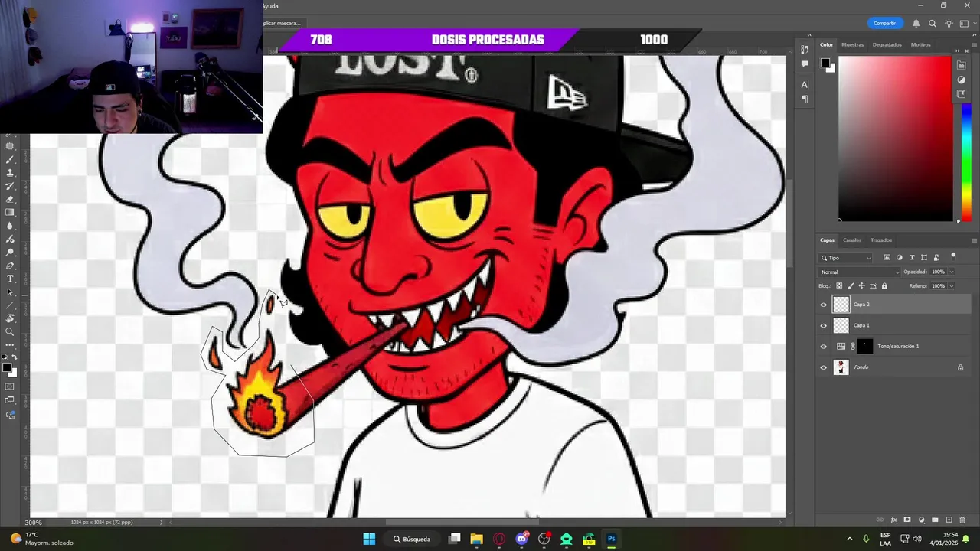Viewport: 980px width, 551px height.
Task: Hide the Capa 2 layer
Action: click(x=824, y=305)
